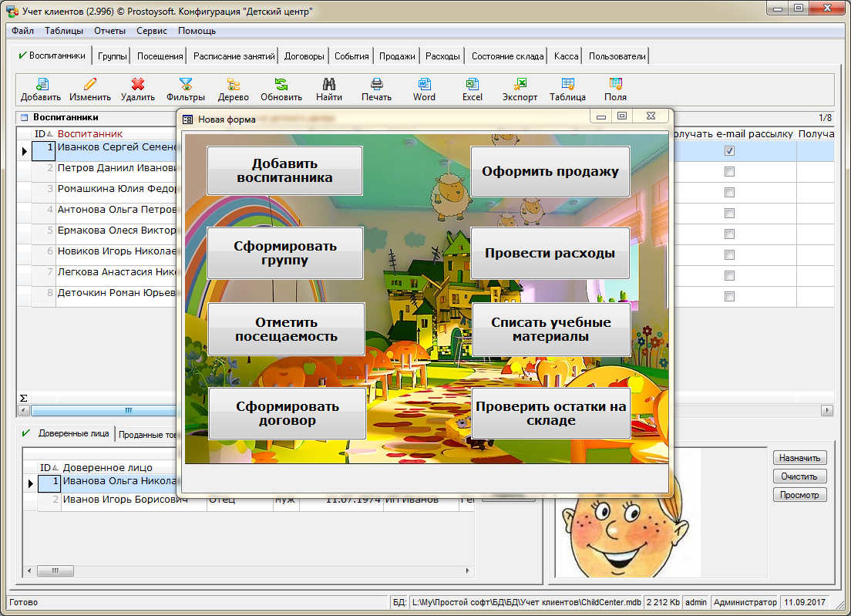Click the Изменить pencil icon
The image size is (851, 616).
(90, 85)
